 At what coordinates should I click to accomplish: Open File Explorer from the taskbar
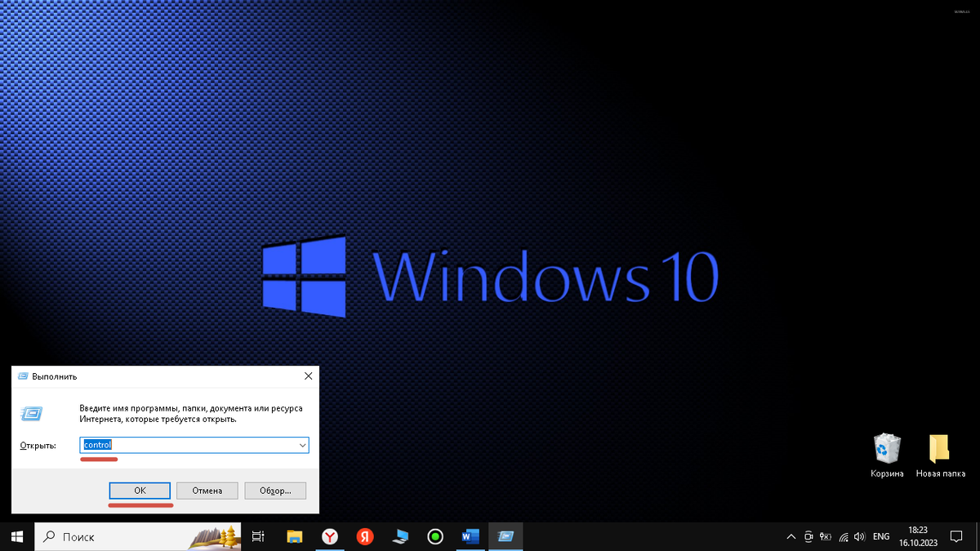click(295, 536)
